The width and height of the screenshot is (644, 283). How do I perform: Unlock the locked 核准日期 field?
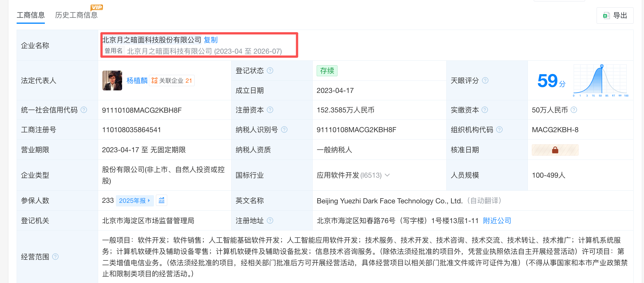555,150
